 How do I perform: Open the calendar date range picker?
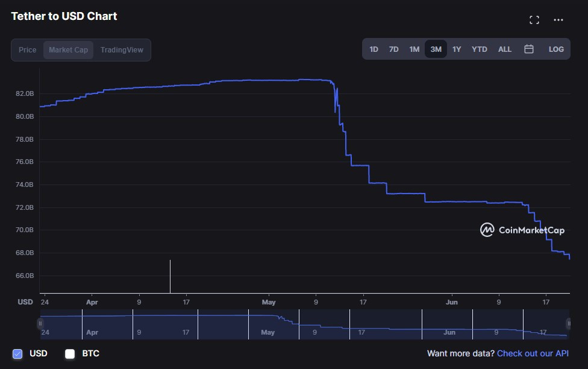[529, 49]
